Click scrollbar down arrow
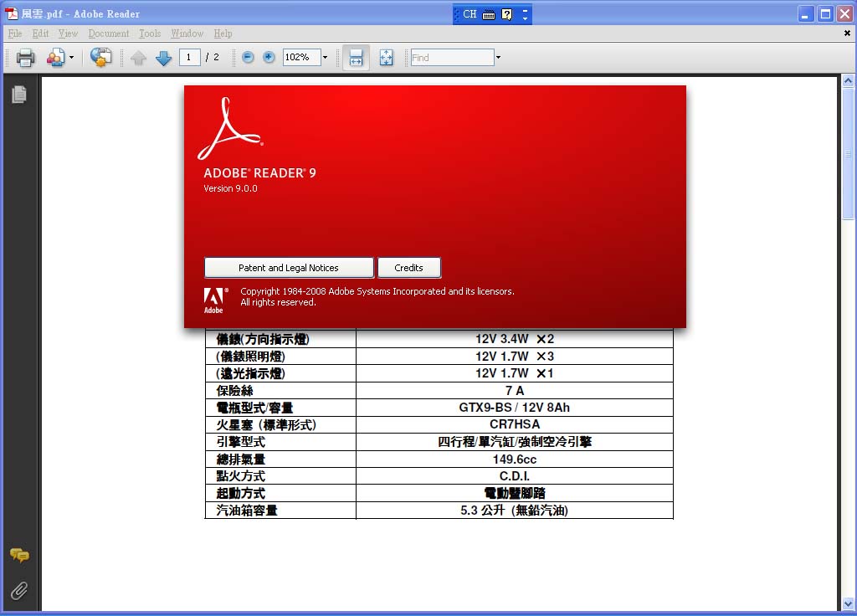857x616 pixels. point(848,604)
